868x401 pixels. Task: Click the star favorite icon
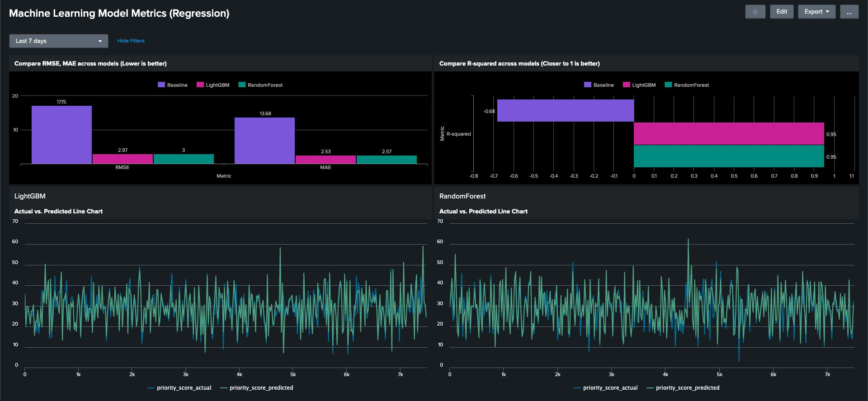point(755,12)
